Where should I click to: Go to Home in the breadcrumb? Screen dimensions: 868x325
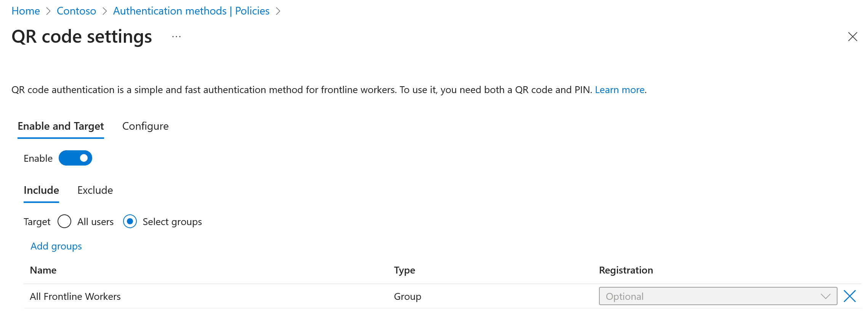[x=26, y=11]
